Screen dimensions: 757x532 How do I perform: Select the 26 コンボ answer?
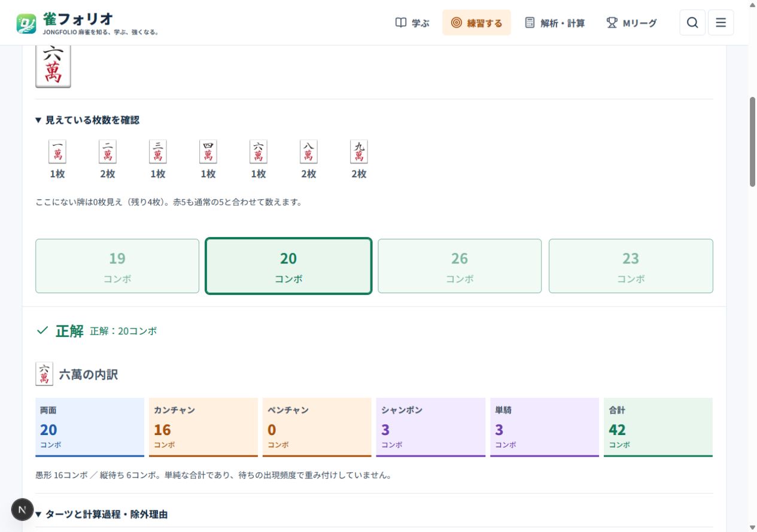(x=460, y=266)
